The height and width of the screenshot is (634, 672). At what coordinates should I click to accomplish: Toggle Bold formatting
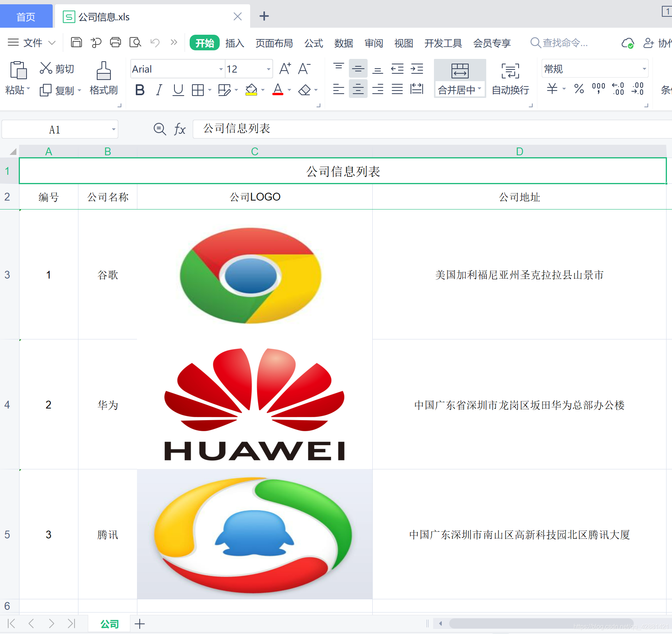[x=140, y=90]
